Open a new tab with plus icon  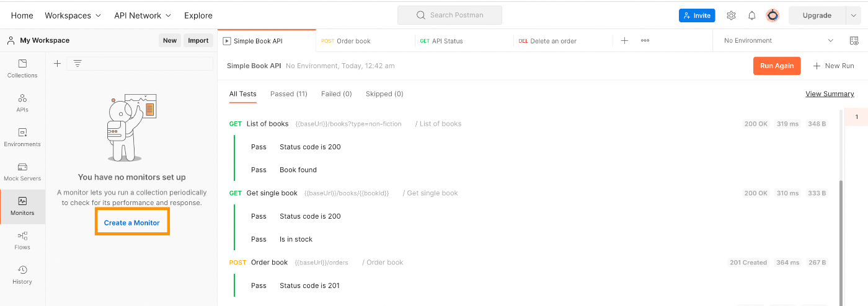(624, 41)
